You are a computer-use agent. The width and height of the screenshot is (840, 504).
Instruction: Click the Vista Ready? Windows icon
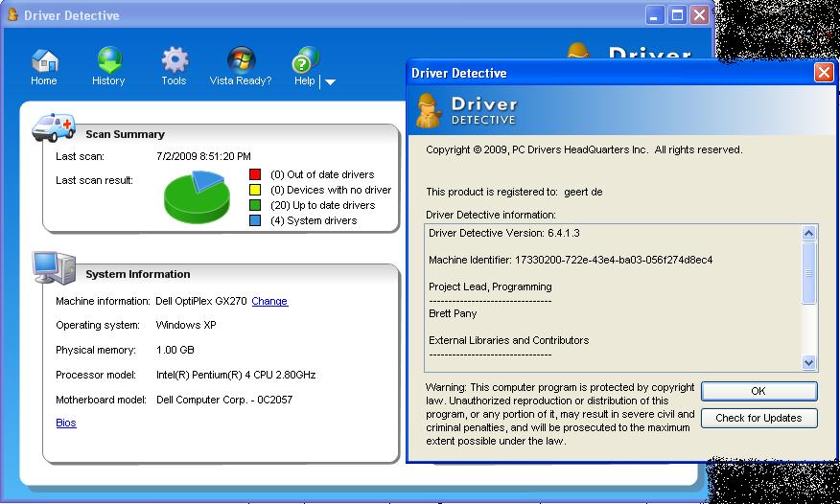(241, 60)
